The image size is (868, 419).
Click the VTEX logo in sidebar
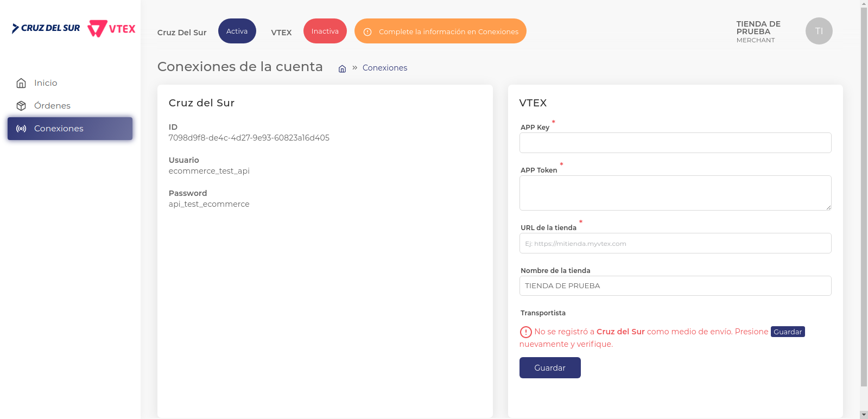(112, 29)
